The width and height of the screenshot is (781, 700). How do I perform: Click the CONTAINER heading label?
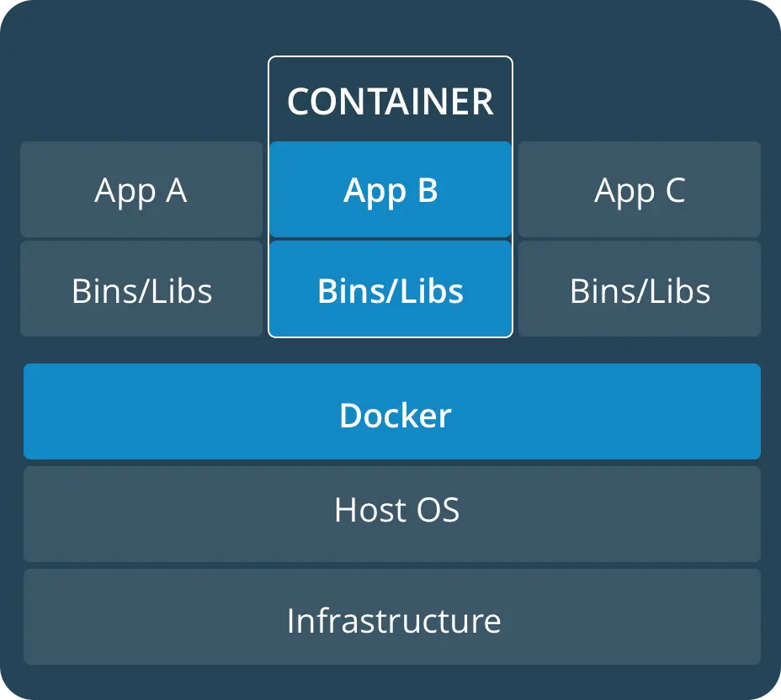click(390, 101)
